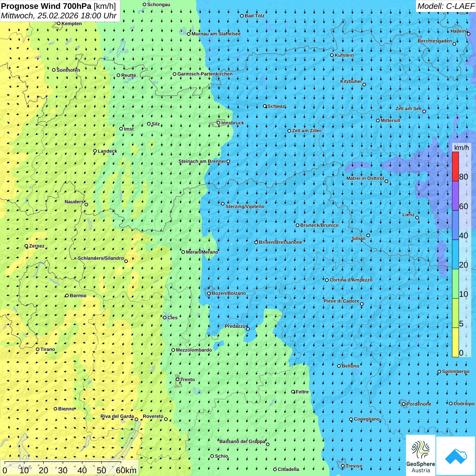476x476 pixels.
Task: Select the Bormio city marker
Action: 67,295
